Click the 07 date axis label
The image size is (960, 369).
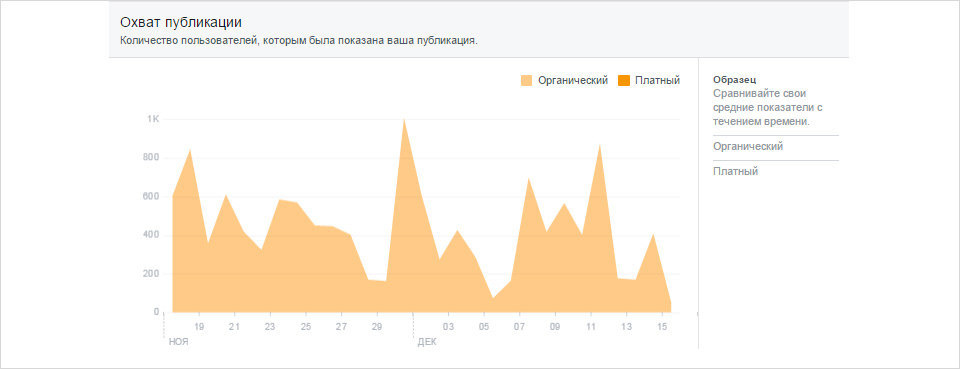(x=520, y=327)
